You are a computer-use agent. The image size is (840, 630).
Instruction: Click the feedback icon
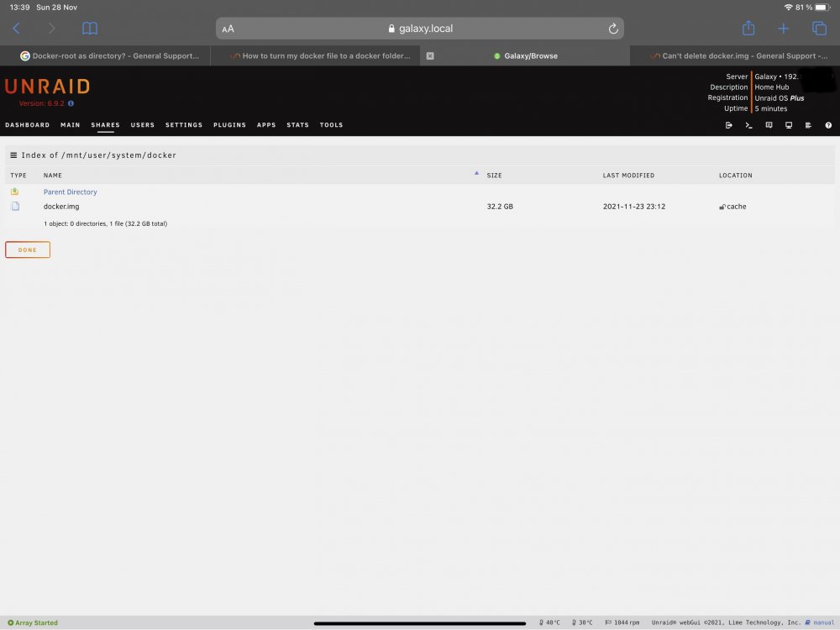point(769,125)
